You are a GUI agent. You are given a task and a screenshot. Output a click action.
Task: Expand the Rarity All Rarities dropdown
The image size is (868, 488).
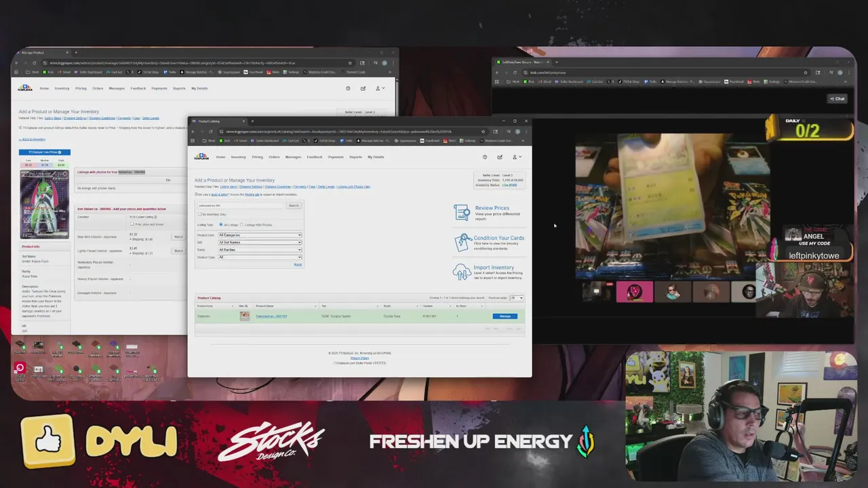[x=260, y=249]
